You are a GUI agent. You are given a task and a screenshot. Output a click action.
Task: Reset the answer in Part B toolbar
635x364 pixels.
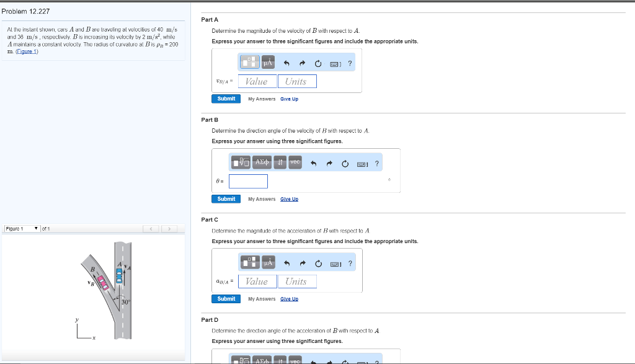coord(345,164)
